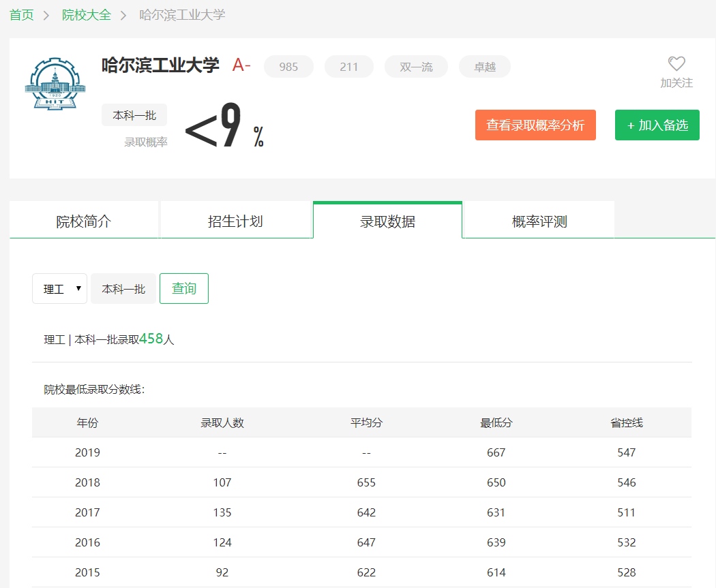716x588 pixels.
Task: Open 院校大全 breadcrumb link
Action: click(x=87, y=15)
